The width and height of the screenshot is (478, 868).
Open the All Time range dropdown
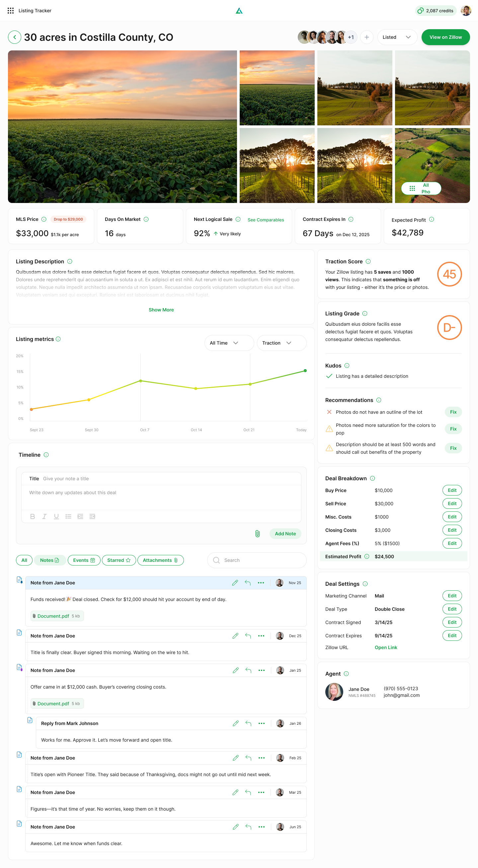click(x=229, y=343)
